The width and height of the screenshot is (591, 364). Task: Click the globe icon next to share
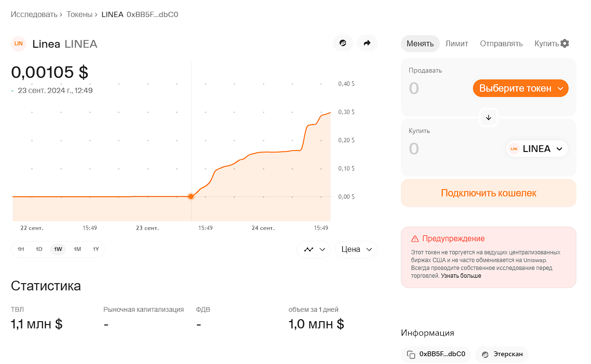pyautogui.click(x=343, y=43)
